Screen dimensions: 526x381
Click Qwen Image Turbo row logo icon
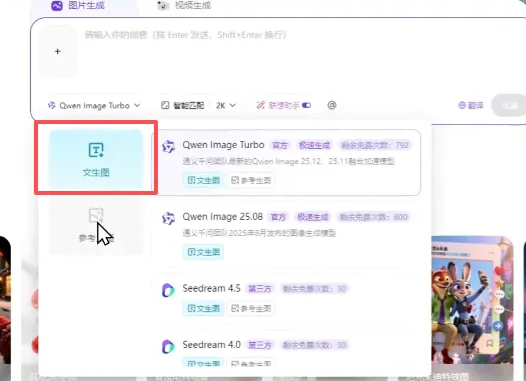pyautogui.click(x=168, y=147)
